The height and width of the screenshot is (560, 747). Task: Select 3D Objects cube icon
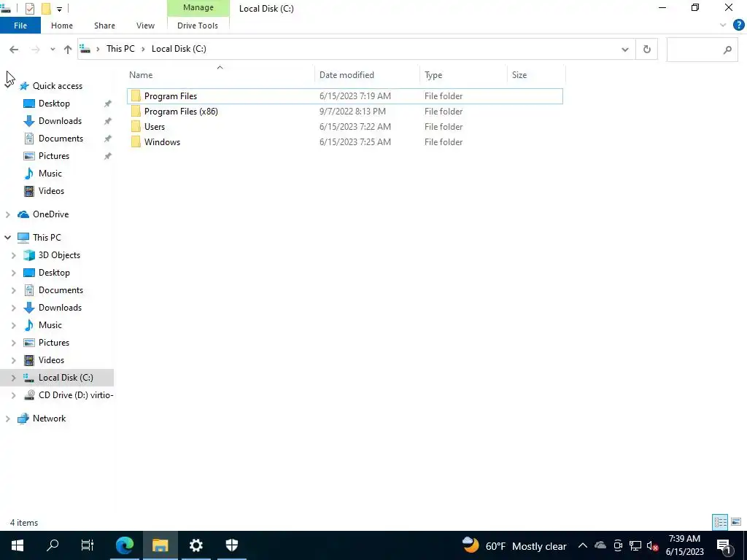click(29, 255)
